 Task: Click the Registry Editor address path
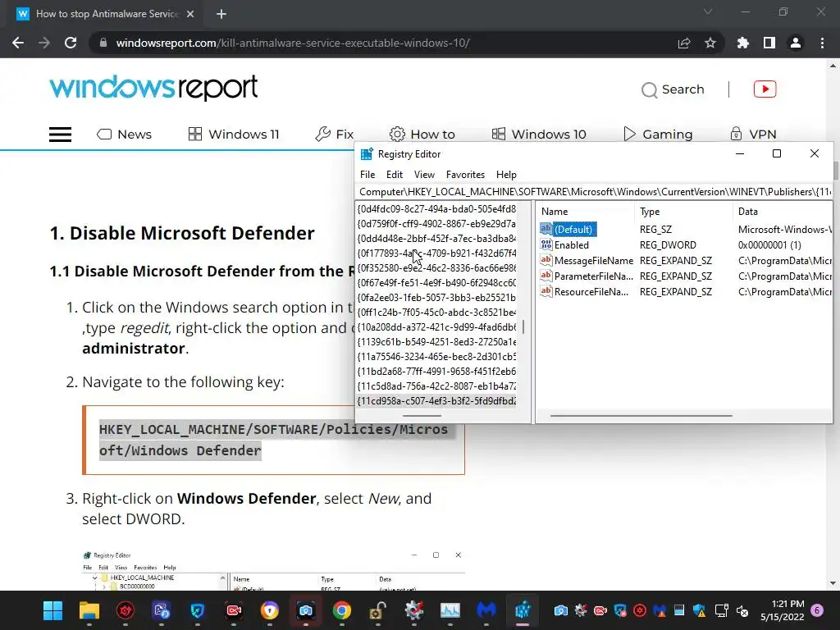click(x=594, y=192)
